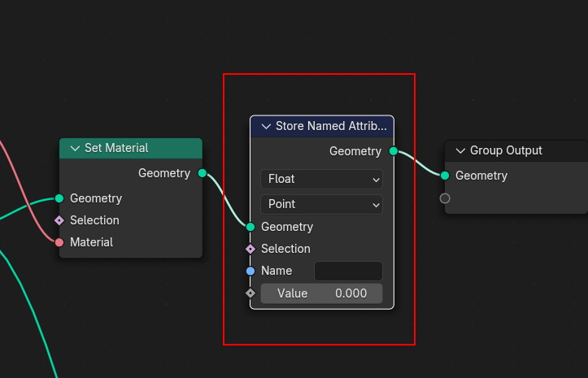
Task: Click Store Named Attribute Geometry input socket
Action: coord(250,227)
